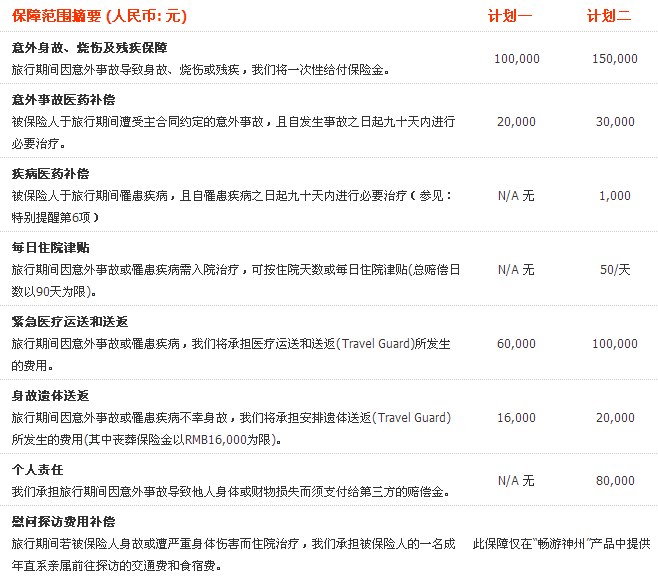Click the 意外事故医药补偿 row heading

coord(64,100)
